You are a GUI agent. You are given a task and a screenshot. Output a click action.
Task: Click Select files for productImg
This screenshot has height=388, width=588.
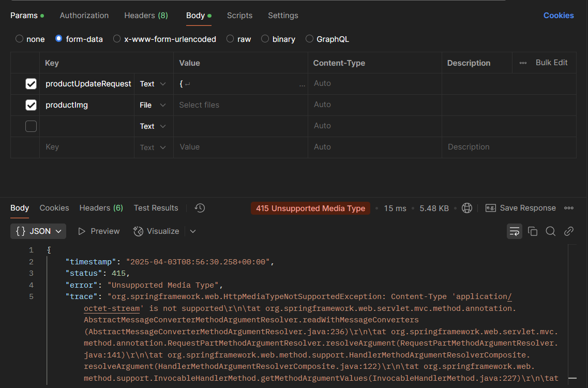pyautogui.click(x=199, y=105)
